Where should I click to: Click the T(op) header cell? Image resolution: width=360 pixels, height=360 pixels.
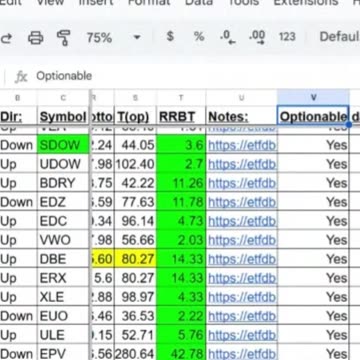135,116
